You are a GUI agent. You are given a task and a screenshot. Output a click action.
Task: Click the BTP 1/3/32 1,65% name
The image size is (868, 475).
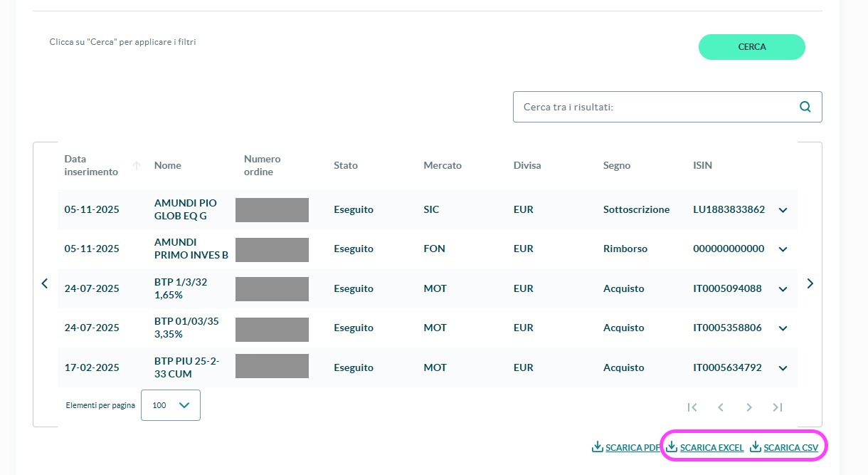[x=181, y=288]
